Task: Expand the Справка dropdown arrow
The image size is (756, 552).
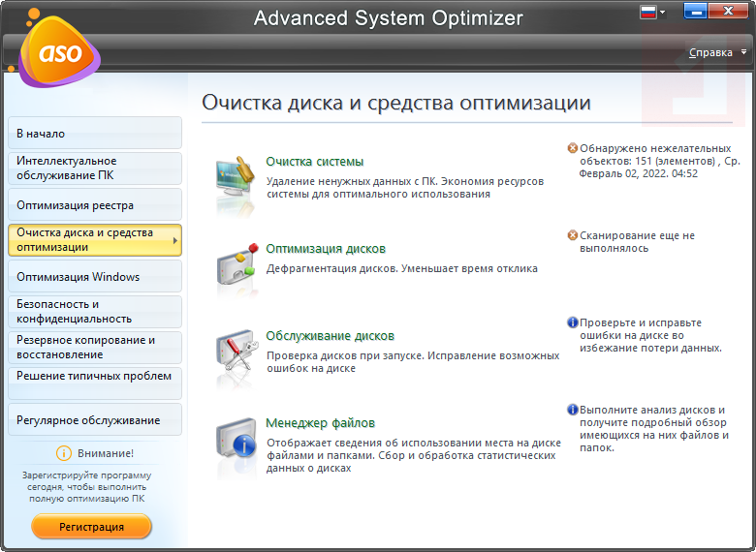Action: (744, 52)
